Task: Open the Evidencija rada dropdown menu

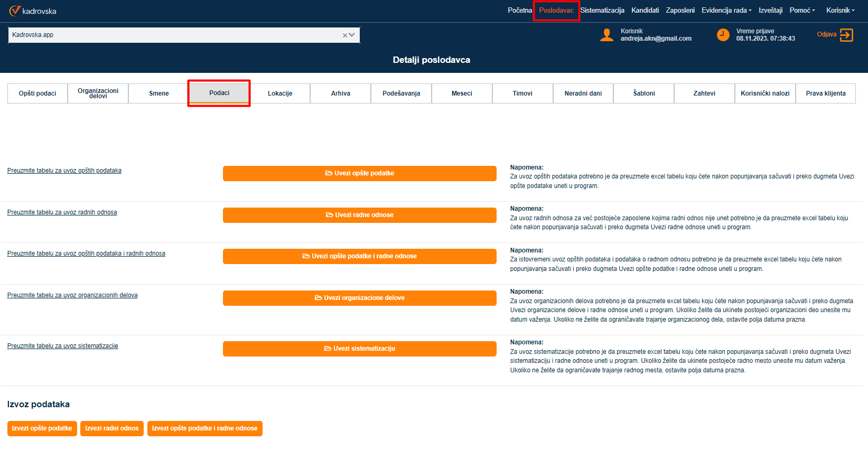Action: coord(726,11)
